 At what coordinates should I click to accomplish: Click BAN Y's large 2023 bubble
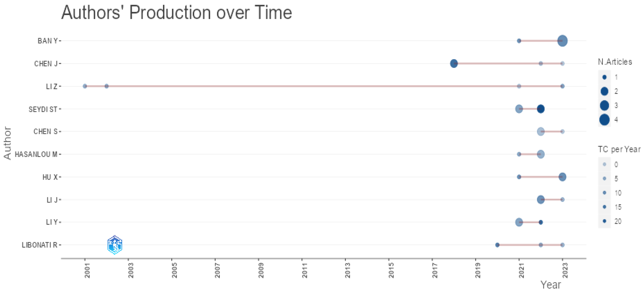click(562, 41)
